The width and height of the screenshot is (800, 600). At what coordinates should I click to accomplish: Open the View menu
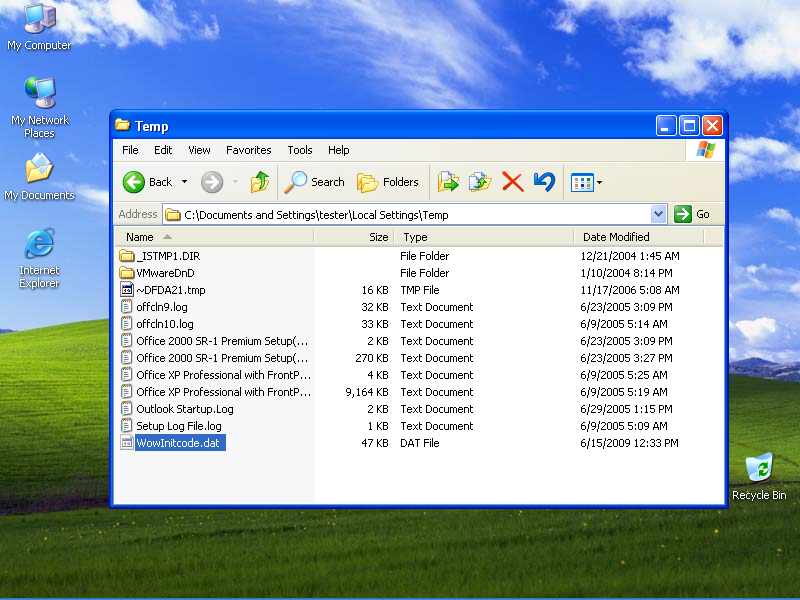tap(199, 150)
